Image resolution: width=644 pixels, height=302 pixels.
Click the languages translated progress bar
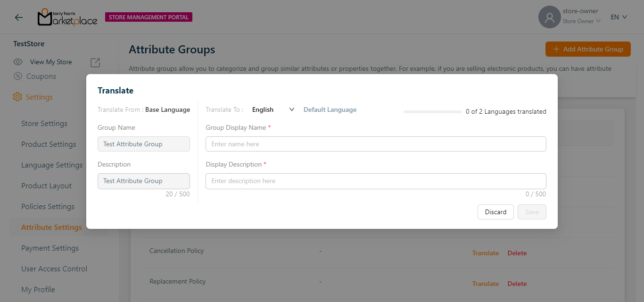[432, 112]
